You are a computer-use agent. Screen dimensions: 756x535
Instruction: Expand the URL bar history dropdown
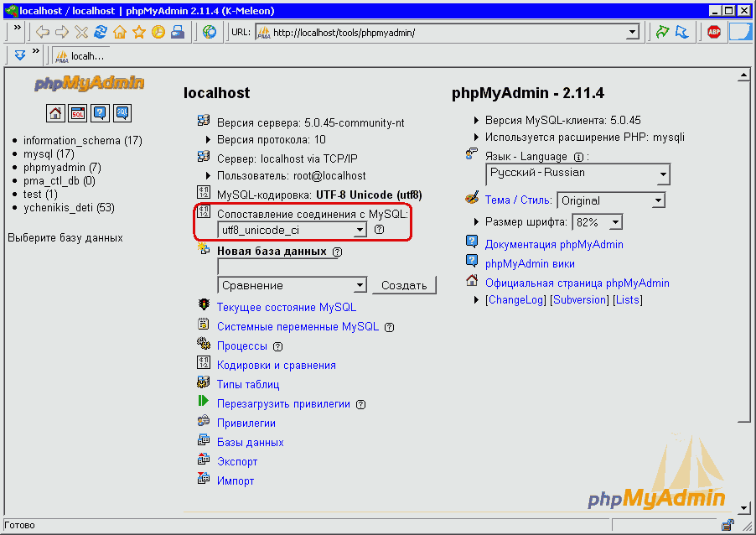[x=633, y=33]
